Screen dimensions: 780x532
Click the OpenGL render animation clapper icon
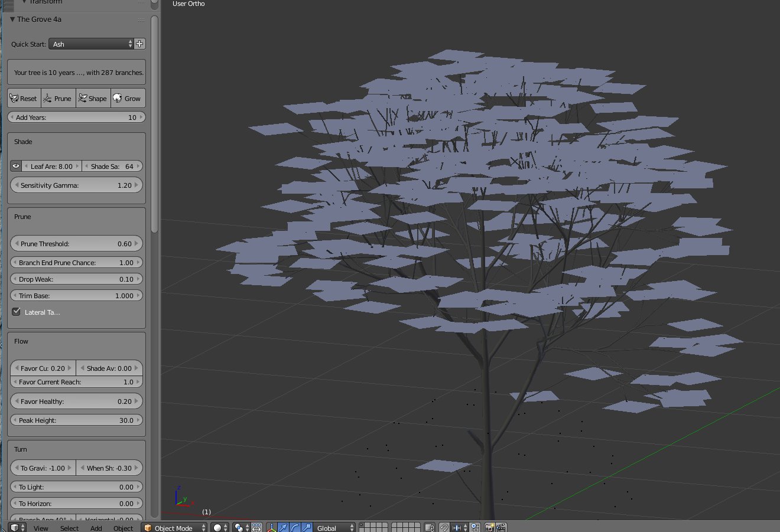coord(501,528)
